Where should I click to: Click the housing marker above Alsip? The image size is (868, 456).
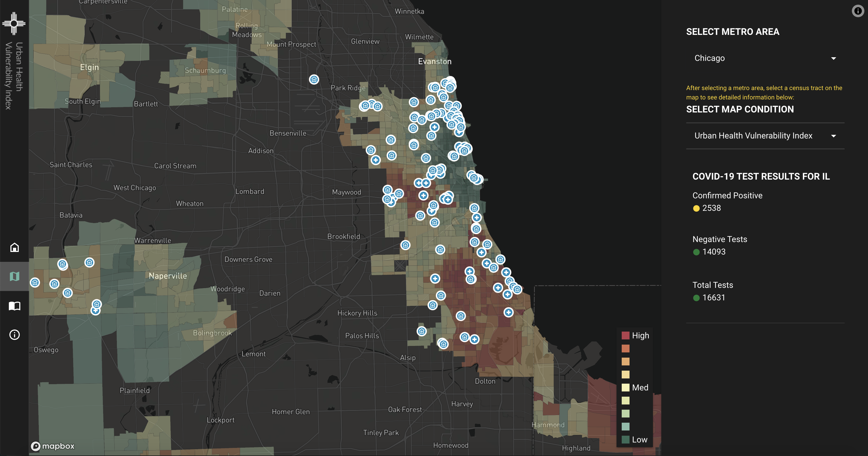pos(422,331)
